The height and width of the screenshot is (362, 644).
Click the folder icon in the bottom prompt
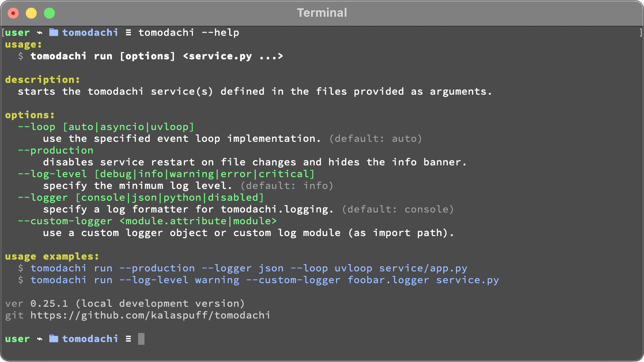[54, 338]
